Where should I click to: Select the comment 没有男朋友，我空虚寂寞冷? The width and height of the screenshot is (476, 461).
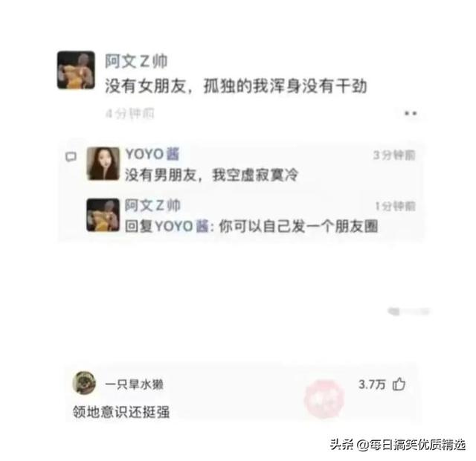tap(211, 175)
